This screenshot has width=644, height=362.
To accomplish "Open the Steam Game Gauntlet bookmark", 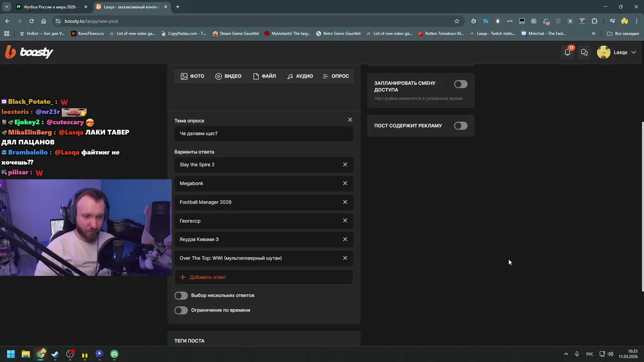I will tap(236, 34).
